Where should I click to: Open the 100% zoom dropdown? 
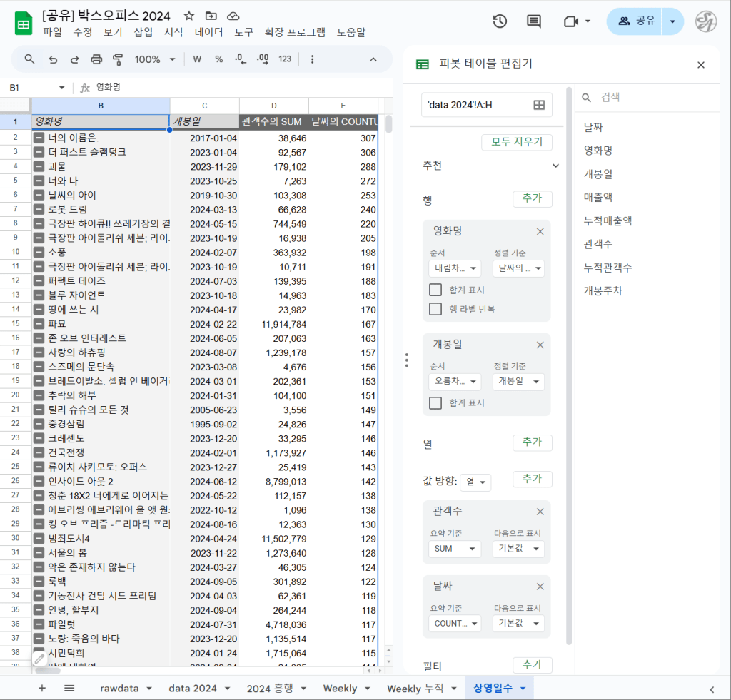point(154,59)
